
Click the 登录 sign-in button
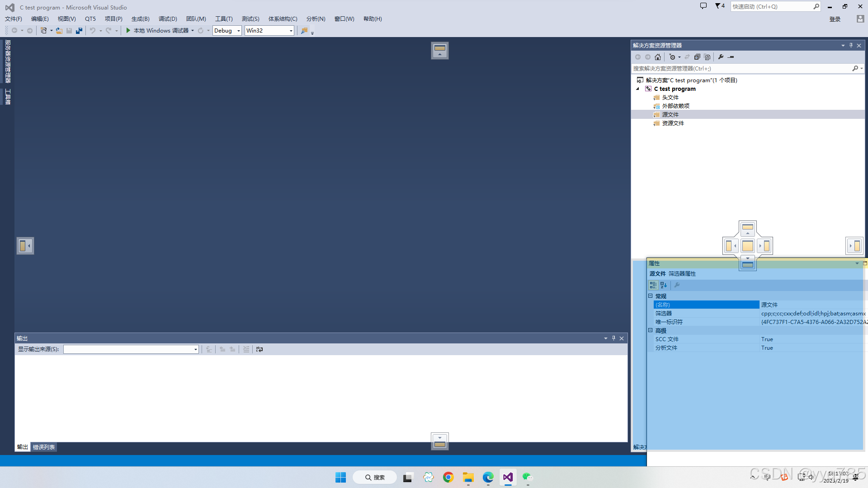coord(835,19)
